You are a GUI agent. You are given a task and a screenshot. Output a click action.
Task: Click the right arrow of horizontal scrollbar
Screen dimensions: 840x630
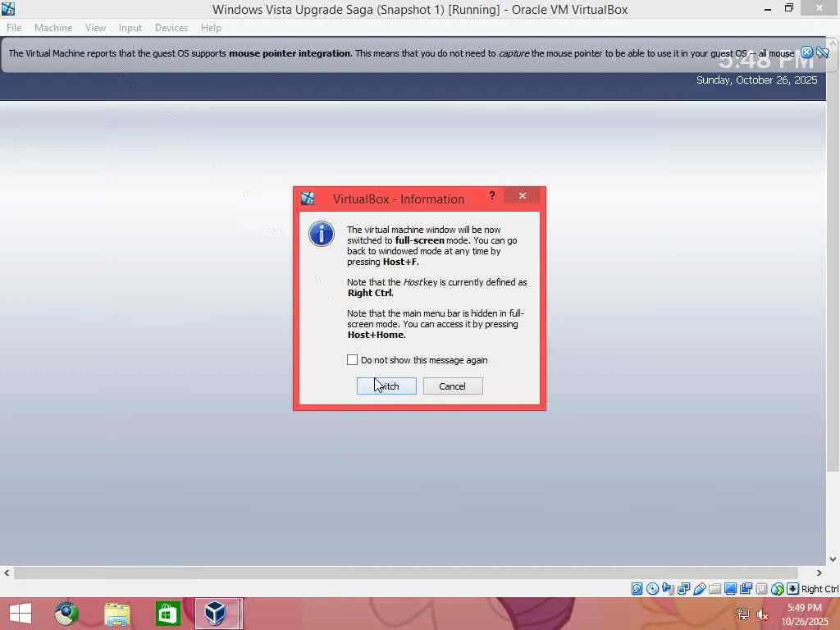(x=819, y=573)
